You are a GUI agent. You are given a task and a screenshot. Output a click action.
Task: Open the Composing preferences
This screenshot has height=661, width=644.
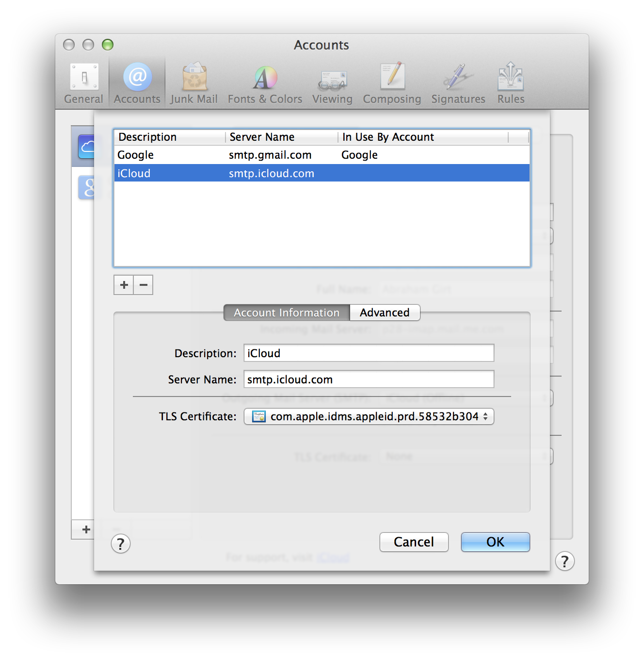coord(392,83)
